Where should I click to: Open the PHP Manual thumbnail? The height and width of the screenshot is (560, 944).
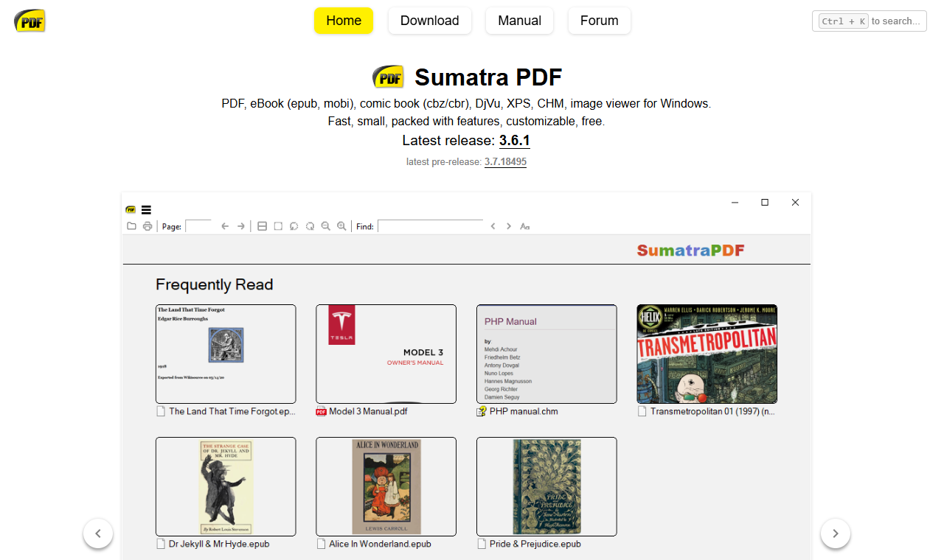(x=546, y=354)
